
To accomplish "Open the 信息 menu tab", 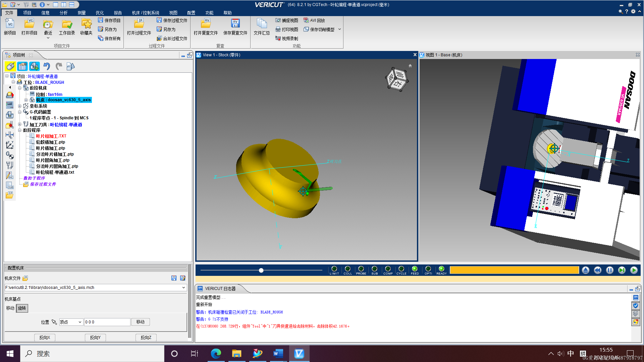I will click(45, 13).
